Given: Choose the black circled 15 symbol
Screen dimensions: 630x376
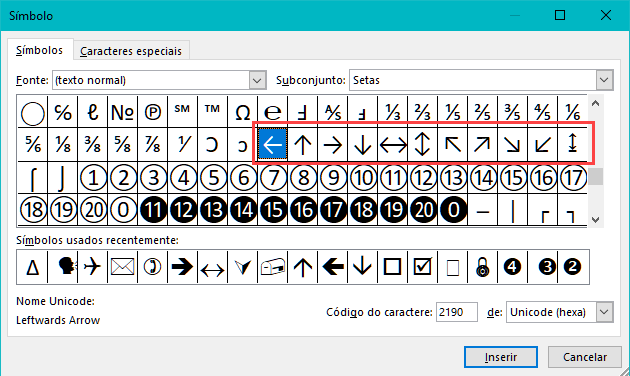Looking at the screenshot, I should tap(273, 210).
